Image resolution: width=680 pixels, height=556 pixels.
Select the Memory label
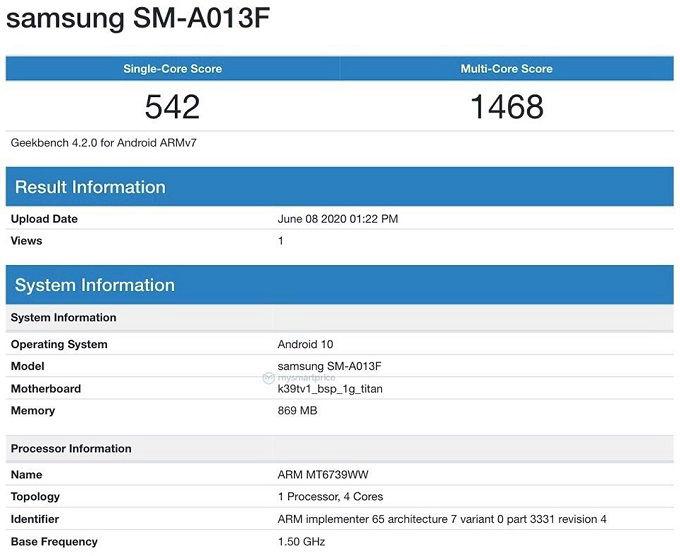tap(33, 411)
